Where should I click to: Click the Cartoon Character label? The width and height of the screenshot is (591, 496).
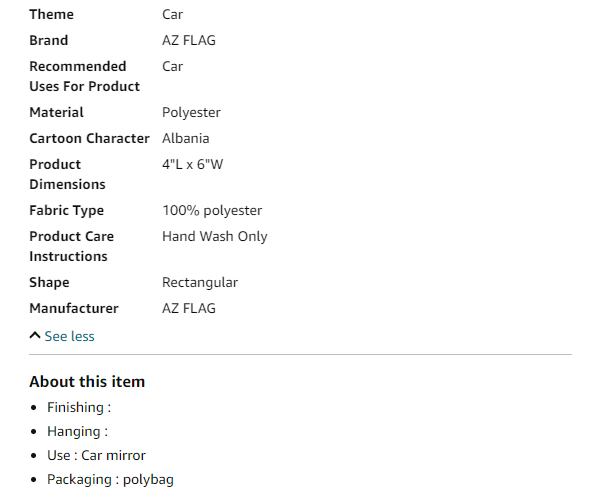(89, 138)
